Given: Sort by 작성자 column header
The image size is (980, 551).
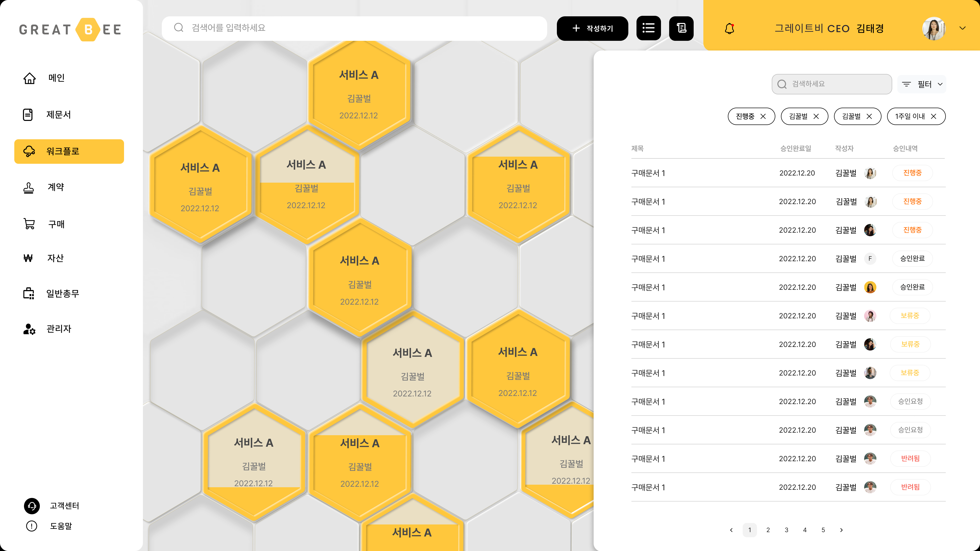Looking at the screenshot, I should (844, 149).
